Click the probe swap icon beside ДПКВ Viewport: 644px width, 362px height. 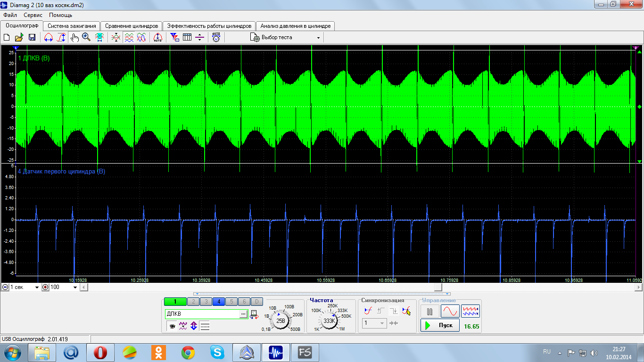(x=254, y=314)
